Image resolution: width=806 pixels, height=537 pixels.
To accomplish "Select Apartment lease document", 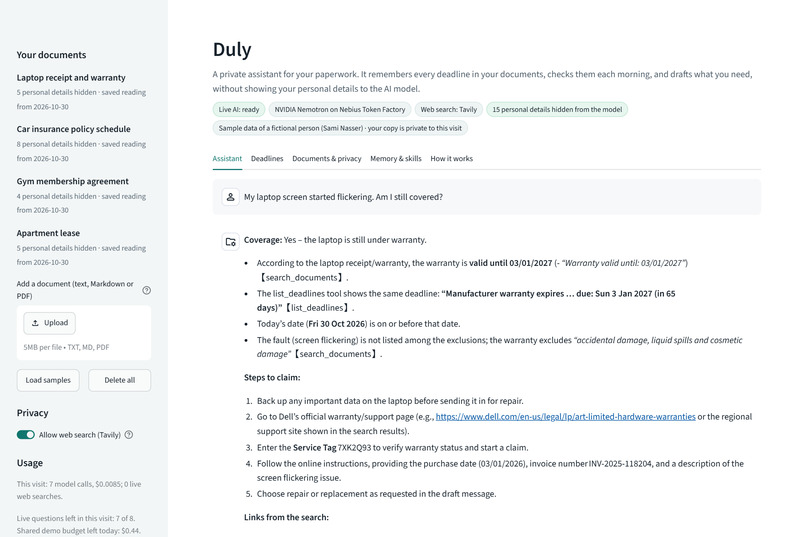I will [x=48, y=233].
